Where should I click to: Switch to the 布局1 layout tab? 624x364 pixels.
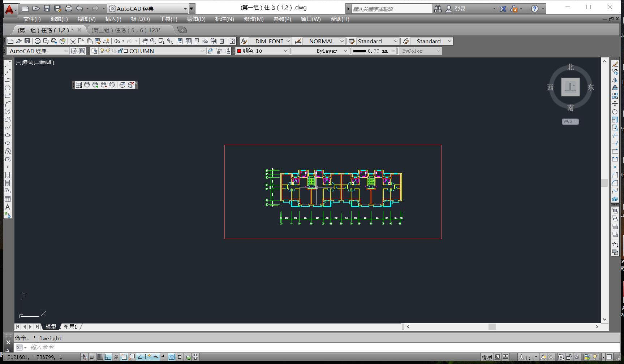(x=70, y=326)
